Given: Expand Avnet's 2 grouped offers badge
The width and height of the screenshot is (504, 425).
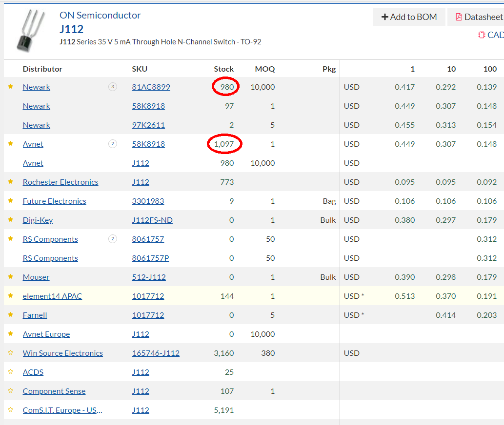Looking at the screenshot, I should point(113,144).
